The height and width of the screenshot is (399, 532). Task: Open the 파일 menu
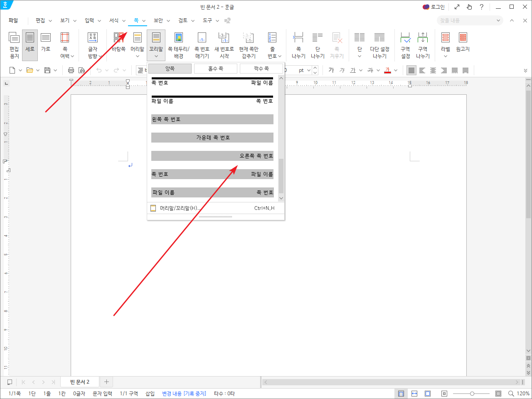13,20
